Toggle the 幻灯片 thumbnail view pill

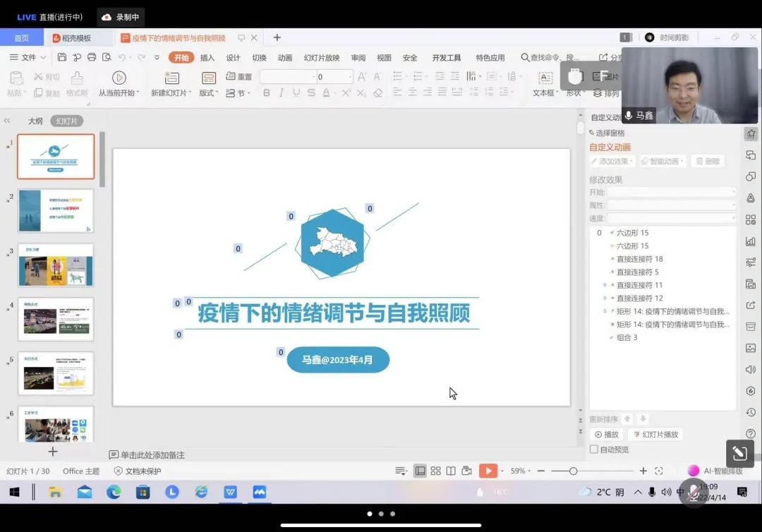tap(66, 121)
